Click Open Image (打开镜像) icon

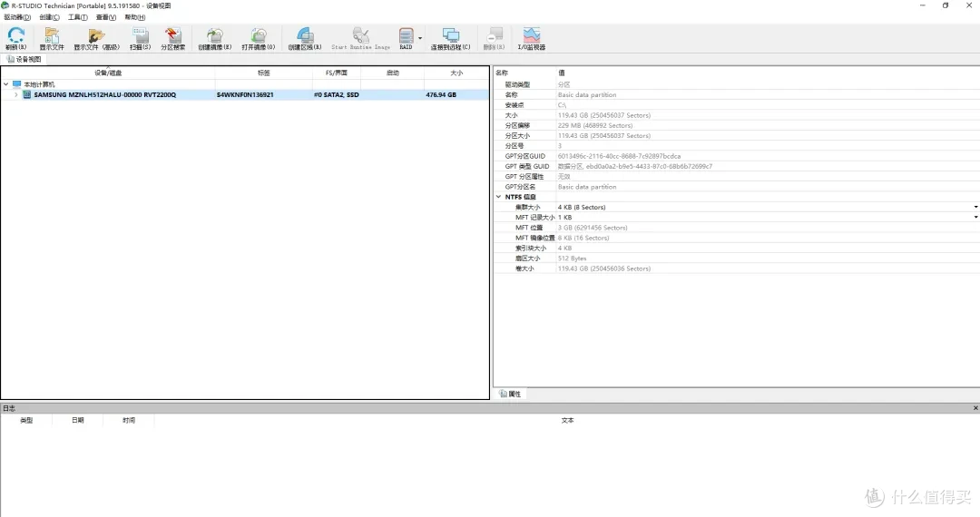point(258,39)
